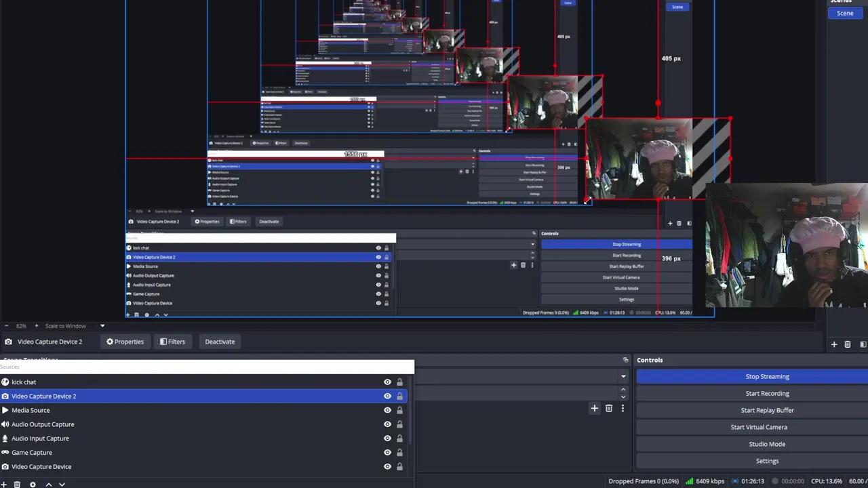Viewport: 868px width, 488px height.
Task: Toggle Audio Output Capture visibility eye
Action: [387, 424]
